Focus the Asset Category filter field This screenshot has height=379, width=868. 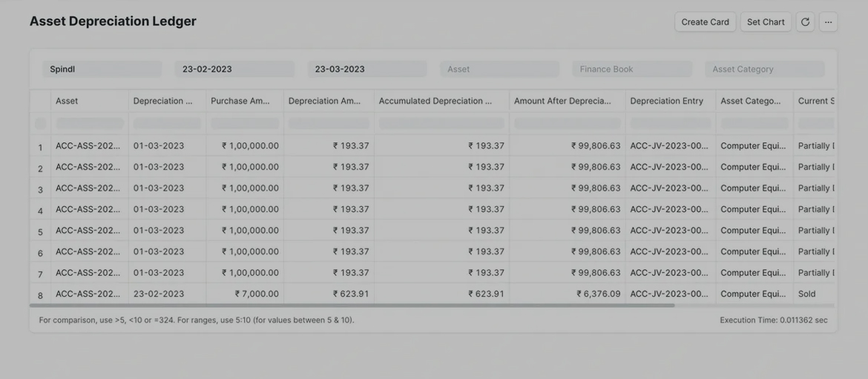click(764, 69)
